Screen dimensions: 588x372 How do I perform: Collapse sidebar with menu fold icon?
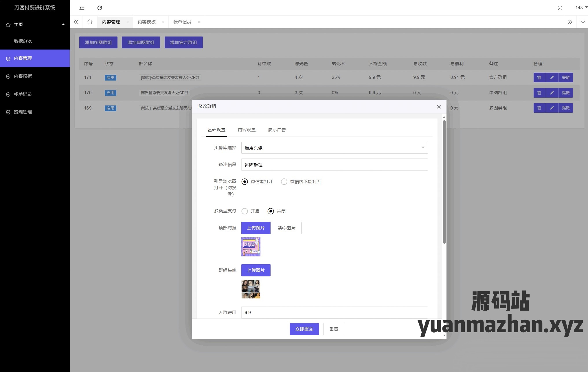(x=82, y=8)
